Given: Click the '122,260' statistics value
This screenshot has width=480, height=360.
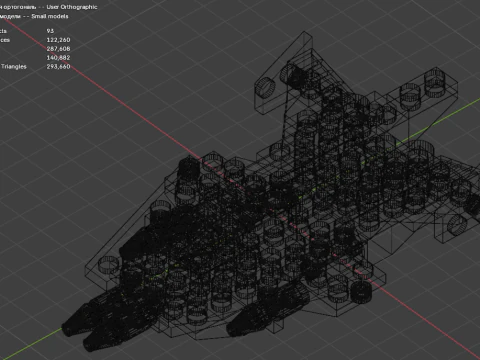Looking at the screenshot, I should click(x=58, y=40).
